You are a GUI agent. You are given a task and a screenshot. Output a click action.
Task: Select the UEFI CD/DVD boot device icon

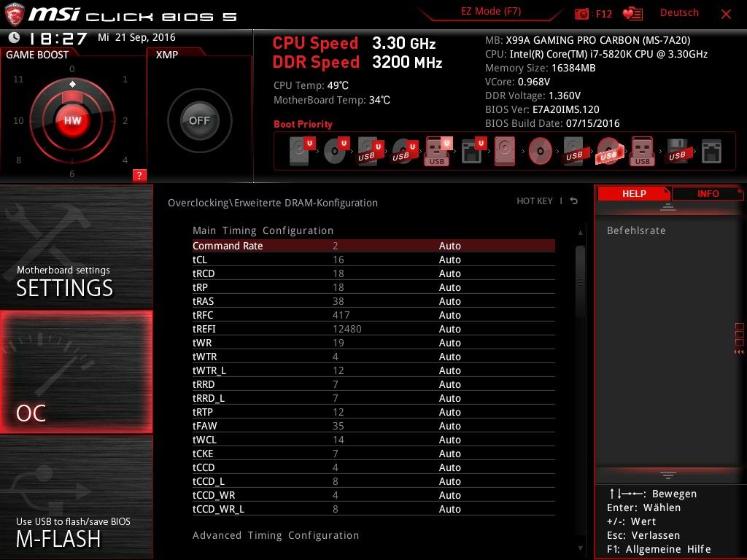coord(336,151)
